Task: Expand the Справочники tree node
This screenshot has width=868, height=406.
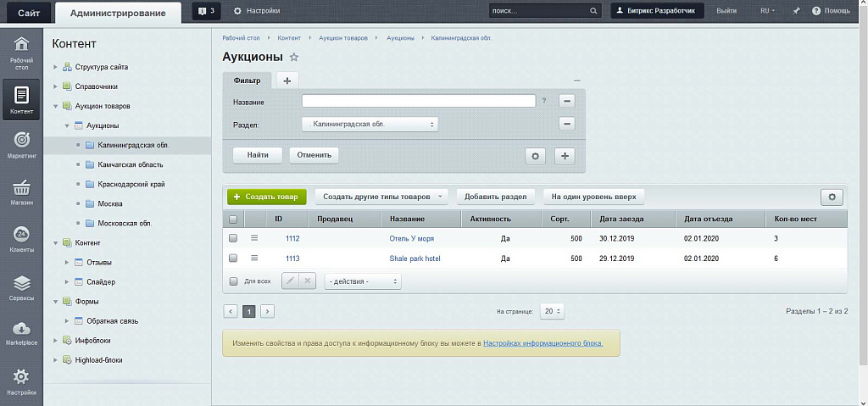Action: pyautogui.click(x=55, y=86)
